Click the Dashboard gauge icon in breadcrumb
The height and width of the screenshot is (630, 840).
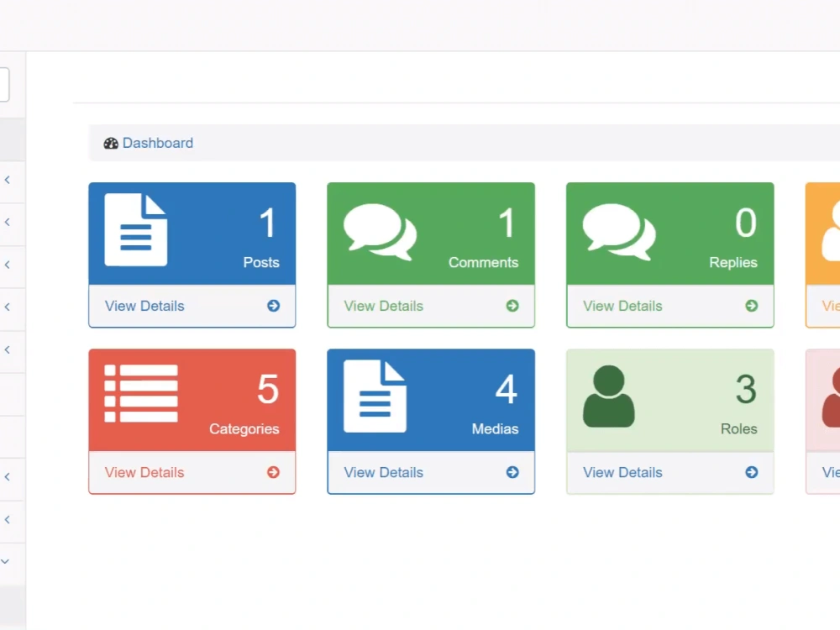pos(111,143)
